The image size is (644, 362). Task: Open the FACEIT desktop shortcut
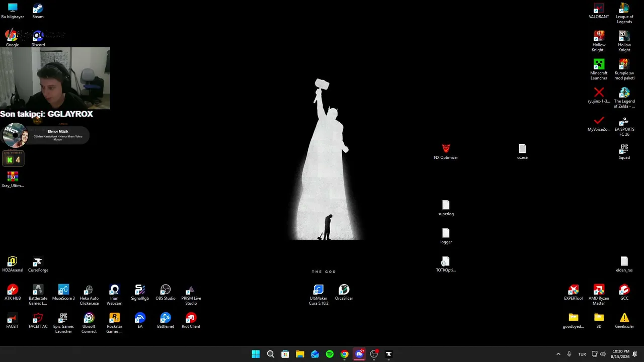click(13, 321)
